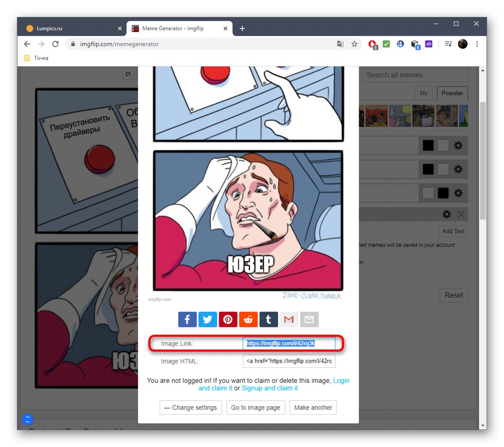Close the Lumpics.ru tab
This screenshot has height=447, width=504.
(x=120, y=29)
